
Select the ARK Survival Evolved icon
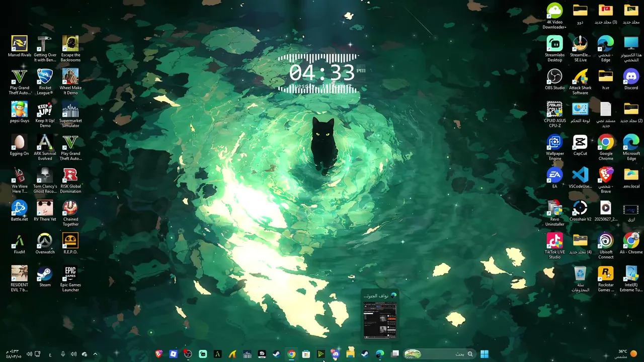(x=45, y=147)
